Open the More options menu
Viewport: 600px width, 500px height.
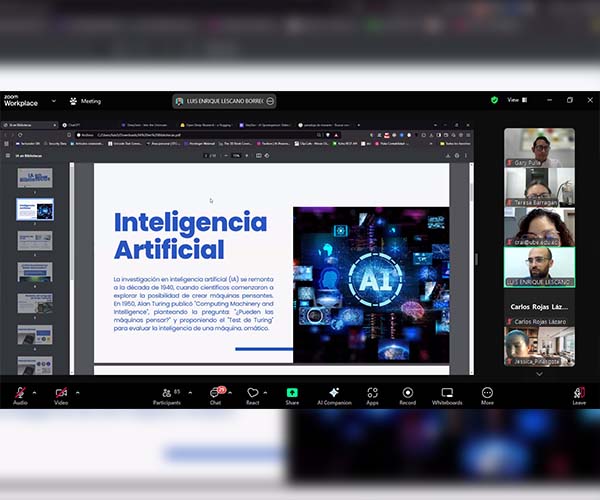tap(487, 396)
